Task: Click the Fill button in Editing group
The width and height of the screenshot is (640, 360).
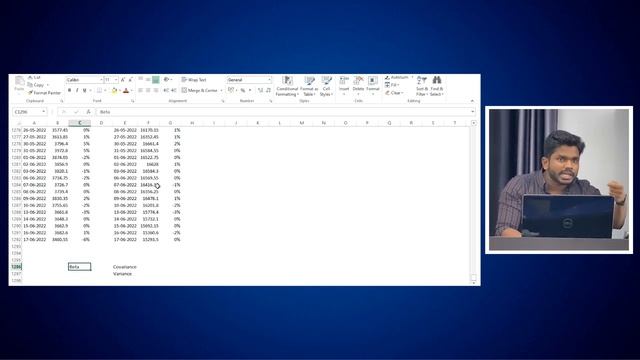Action: [391, 85]
